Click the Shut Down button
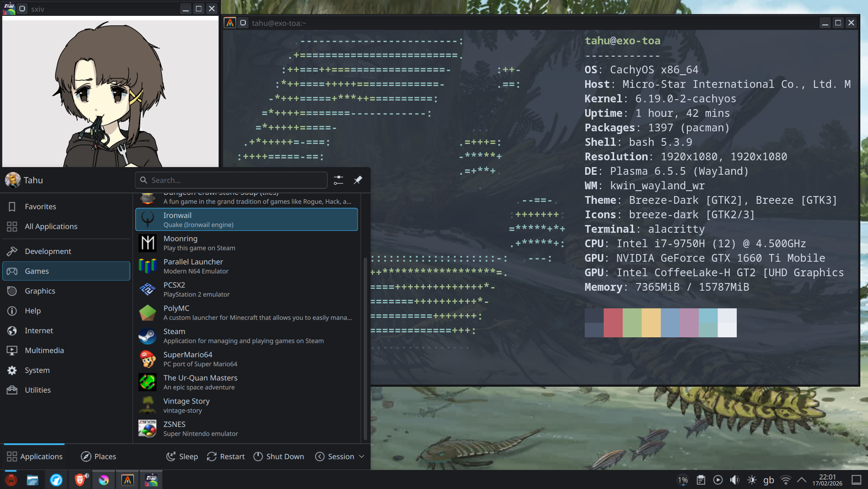This screenshot has width=868, height=489. click(x=278, y=456)
